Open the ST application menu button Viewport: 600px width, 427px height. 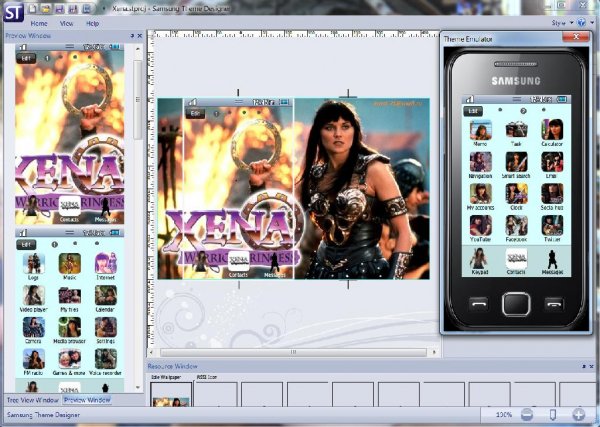[x=13, y=12]
